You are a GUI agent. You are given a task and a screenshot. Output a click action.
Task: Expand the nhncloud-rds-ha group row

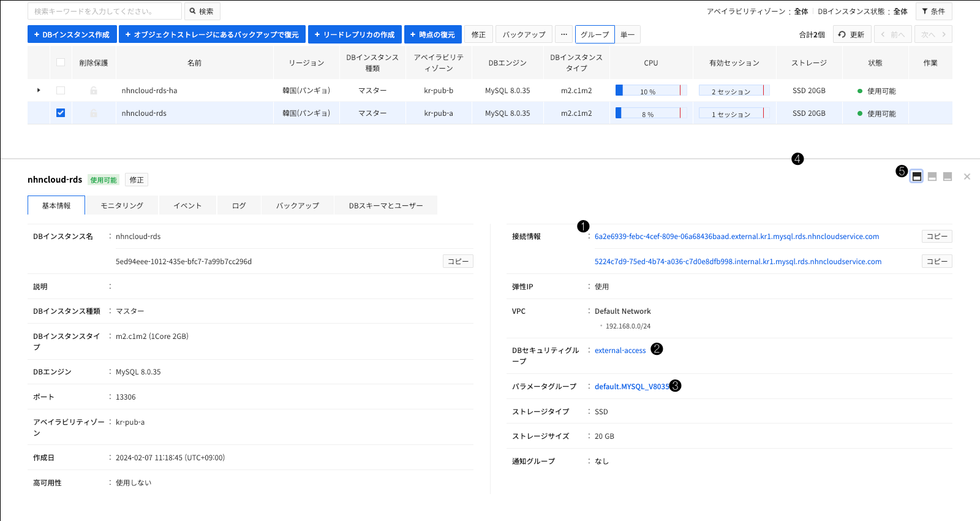(x=39, y=90)
